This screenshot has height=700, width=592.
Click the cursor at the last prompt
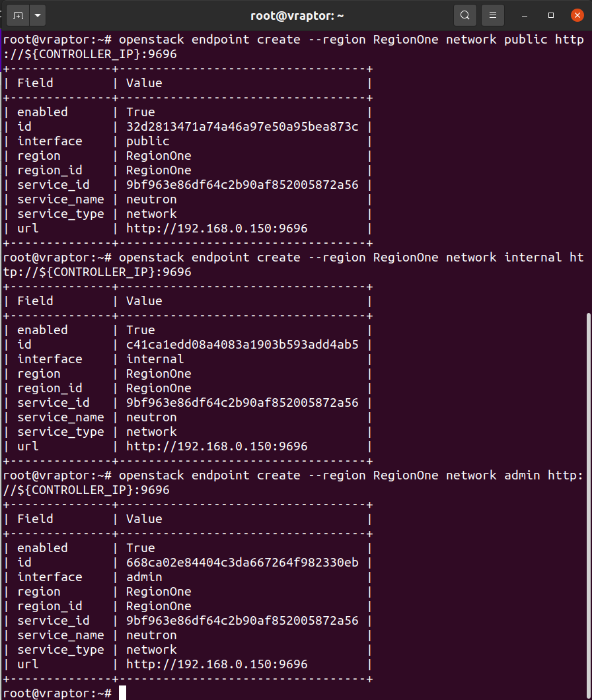[x=122, y=693]
